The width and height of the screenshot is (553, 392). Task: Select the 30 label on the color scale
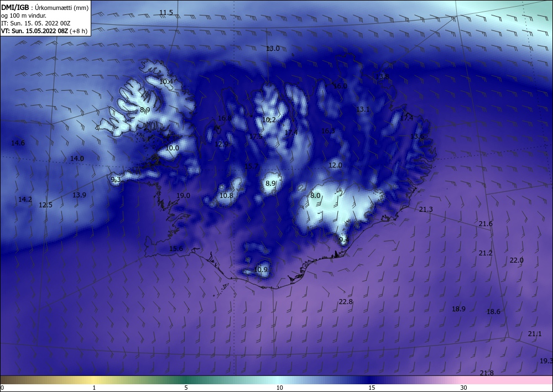[x=464, y=388]
